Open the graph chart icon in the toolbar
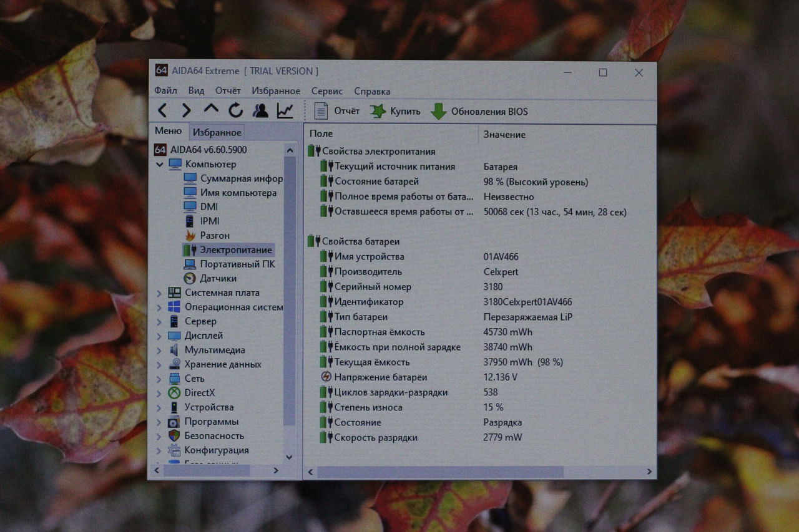 [x=285, y=111]
